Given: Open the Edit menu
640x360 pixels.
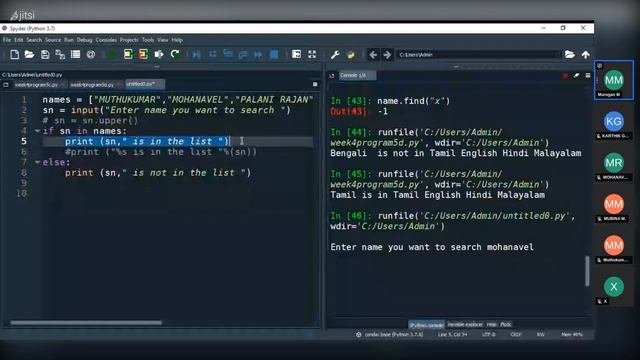Looking at the screenshot, I should [x=19, y=40].
